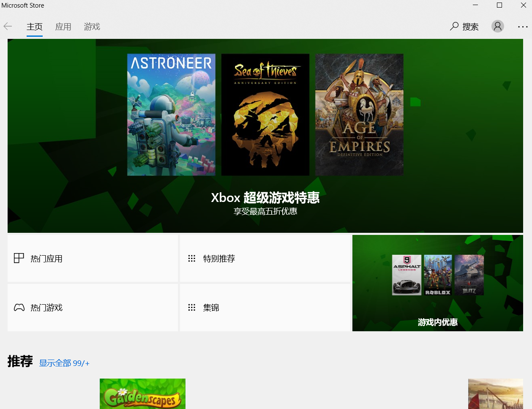Screen dimensions: 532x409
Task: Switch to the 应用 tab
Action: [x=63, y=27]
